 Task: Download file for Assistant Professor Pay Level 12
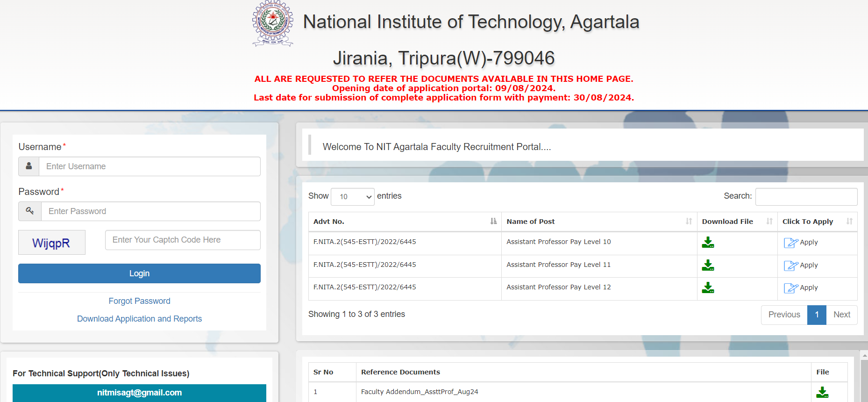tap(708, 287)
